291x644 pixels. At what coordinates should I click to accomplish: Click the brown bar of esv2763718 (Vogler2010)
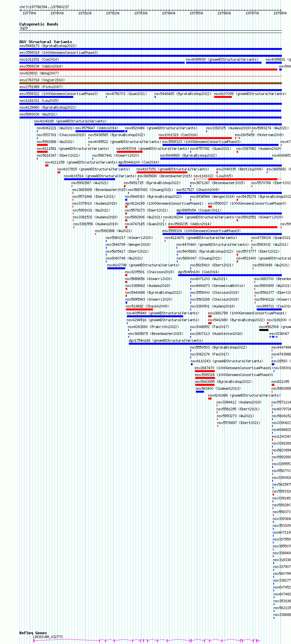(151, 83)
